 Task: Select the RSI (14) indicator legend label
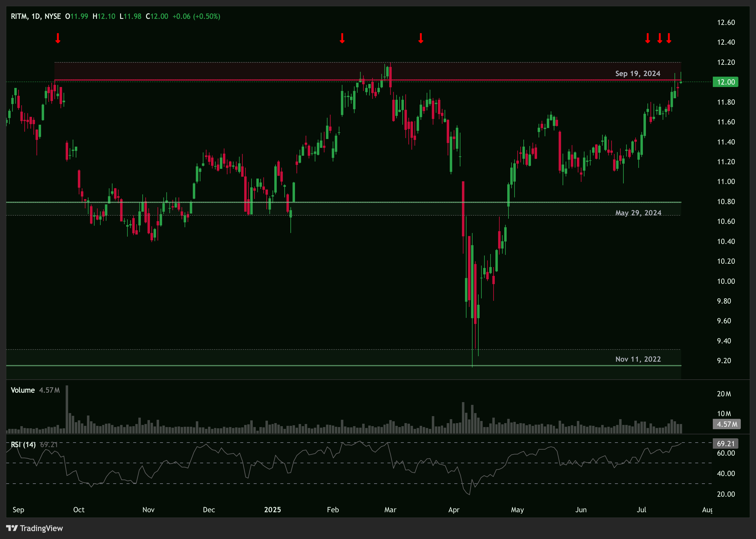click(23, 444)
